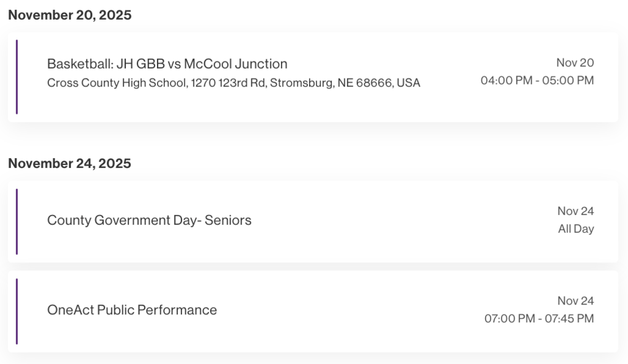
Task: Open the Basketball JH GBB vs McCool Junction event
Action: (167, 64)
